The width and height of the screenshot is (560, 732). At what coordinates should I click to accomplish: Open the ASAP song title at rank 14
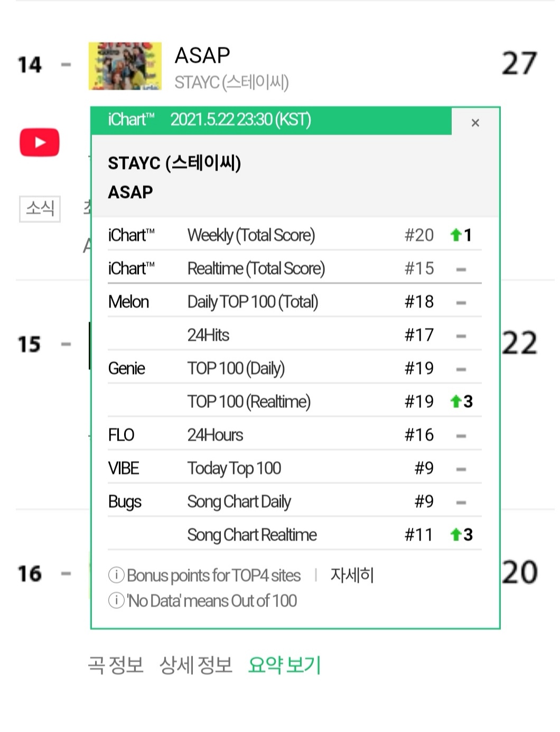[x=202, y=55]
